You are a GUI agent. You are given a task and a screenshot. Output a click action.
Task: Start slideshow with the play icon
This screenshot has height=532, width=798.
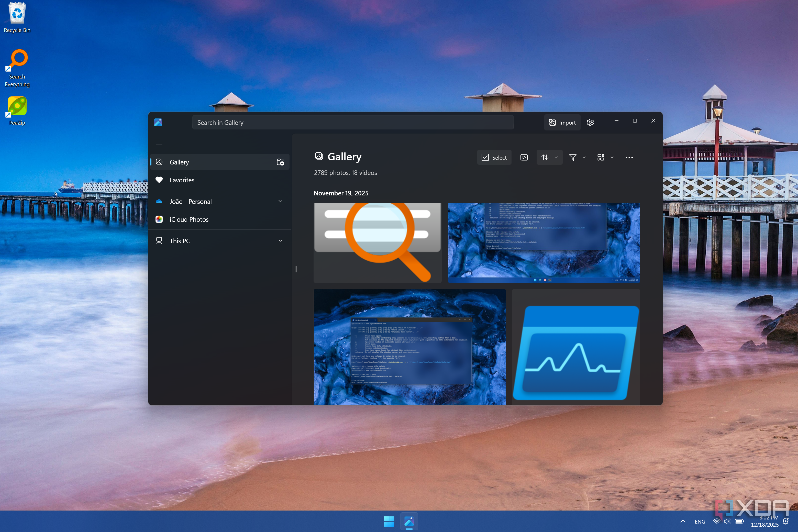click(524, 158)
